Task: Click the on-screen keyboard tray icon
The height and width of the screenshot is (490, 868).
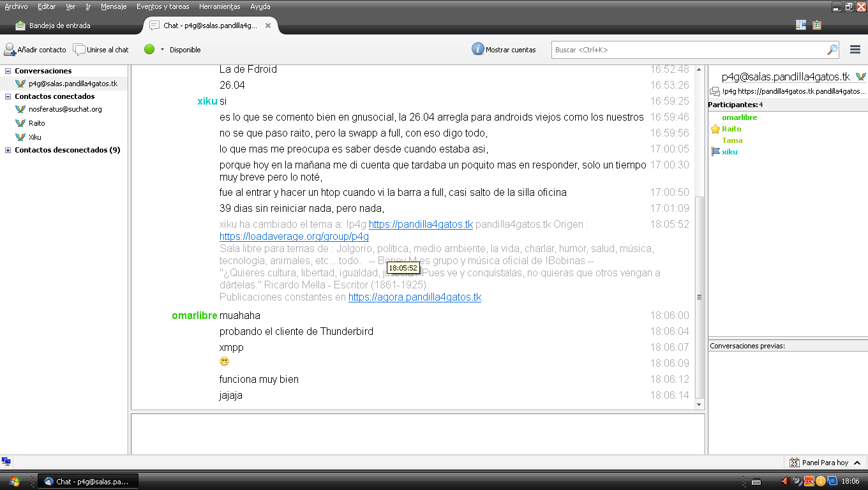Action: pos(756,481)
